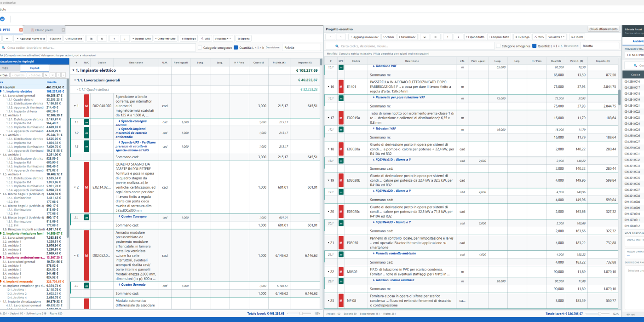Click the delete X icon in left toolbar
The image size is (644, 322).
click(102, 39)
